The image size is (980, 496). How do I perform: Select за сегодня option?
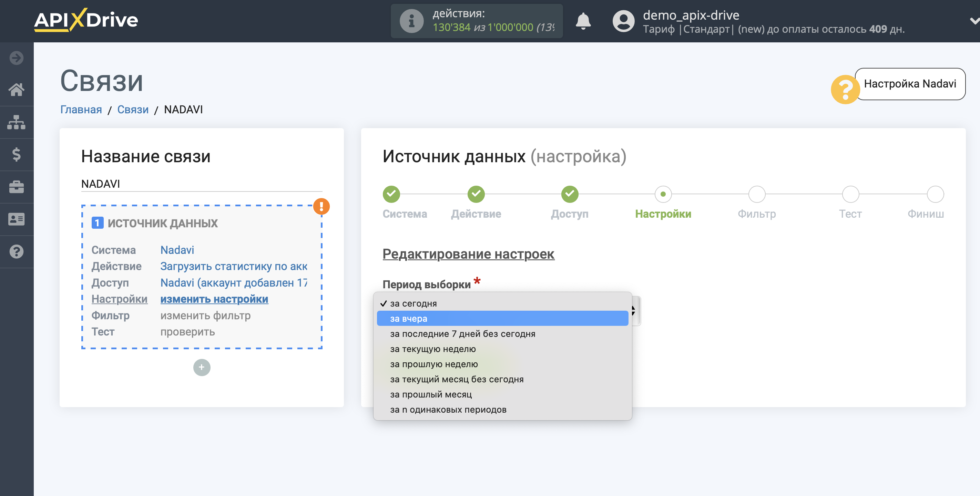point(502,303)
